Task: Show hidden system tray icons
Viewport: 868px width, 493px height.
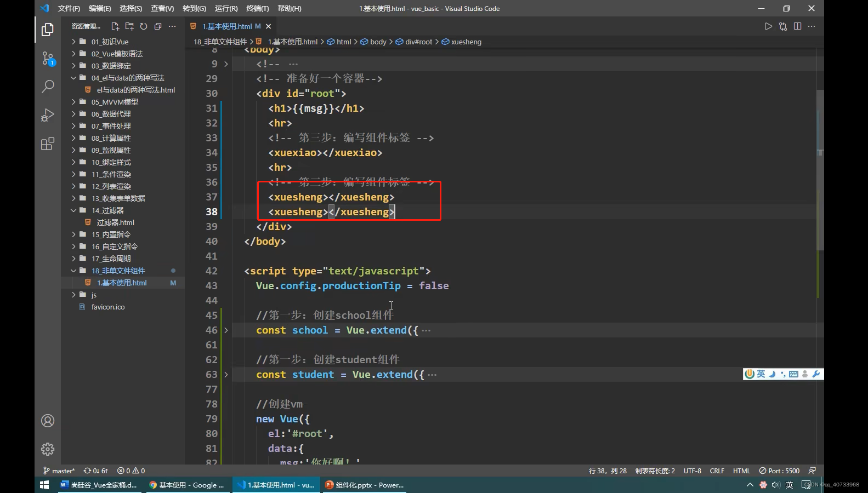Action: [750, 485]
